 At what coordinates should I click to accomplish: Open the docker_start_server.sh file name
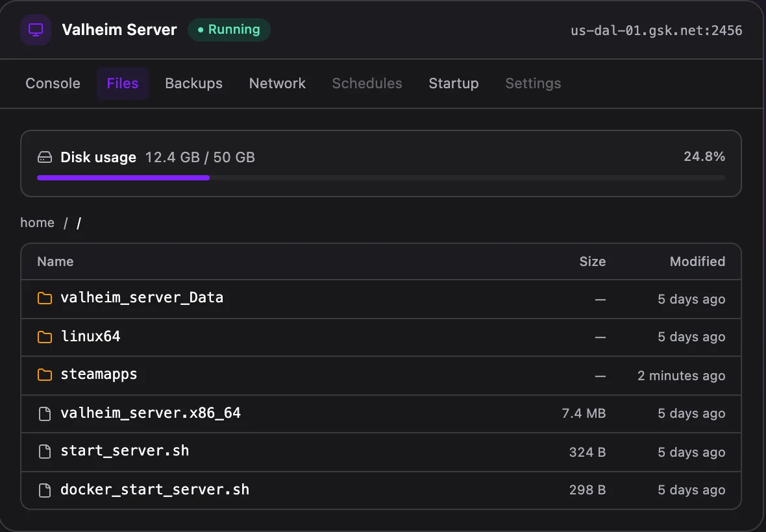click(x=155, y=490)
